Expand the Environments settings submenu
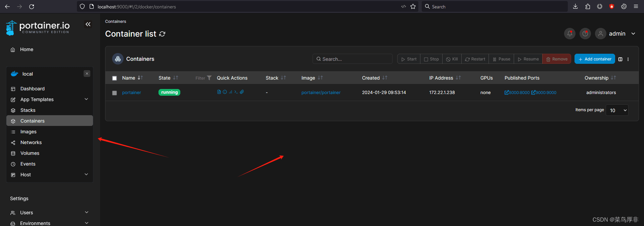This screenshot has height=226, width=644. pyautogui.click(x=87, y=223)
